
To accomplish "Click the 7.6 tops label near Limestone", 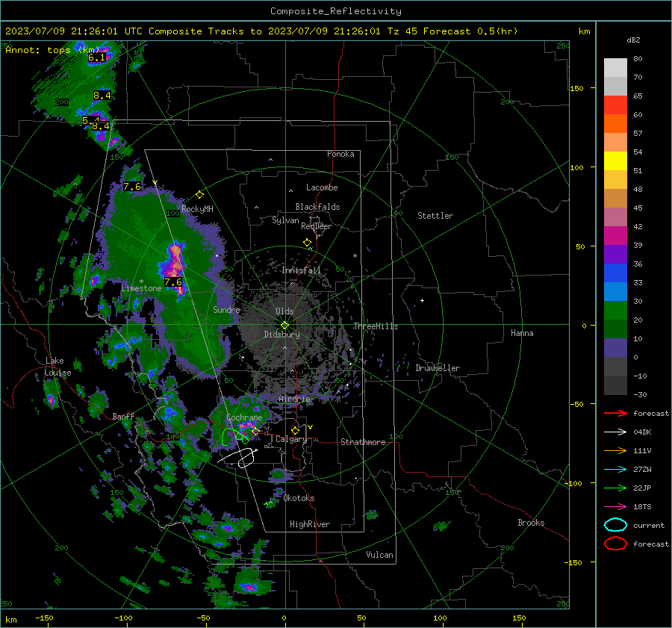I will click(x=173, y=282).
